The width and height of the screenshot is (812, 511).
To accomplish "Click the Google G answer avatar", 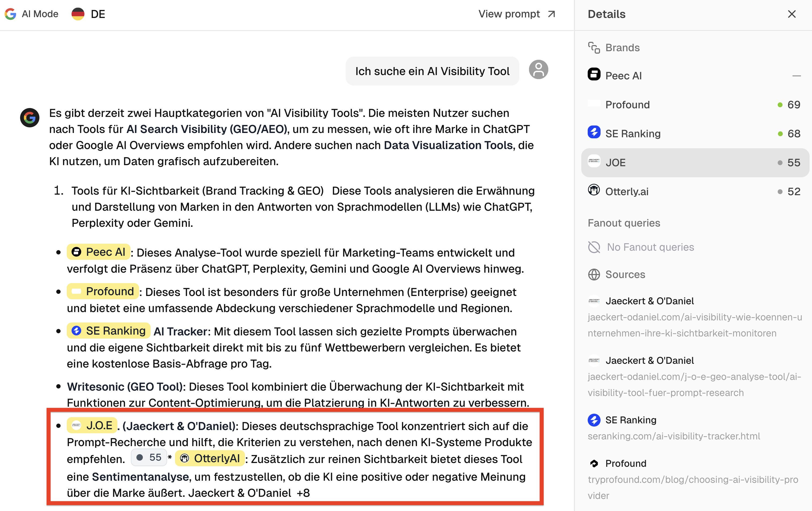I will pyautogui.click(x=30, y=118).
